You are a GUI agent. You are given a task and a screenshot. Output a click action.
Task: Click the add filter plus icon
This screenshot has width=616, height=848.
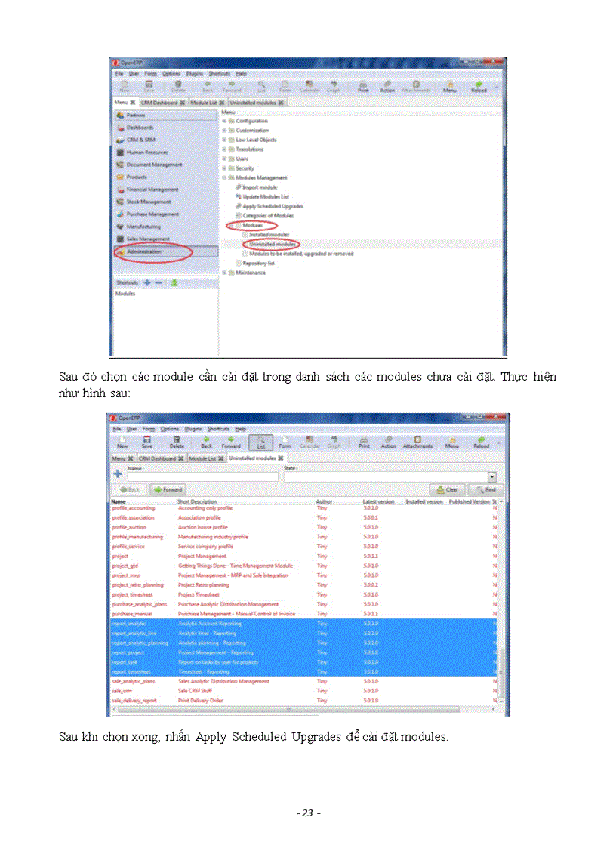coord(120,472)
